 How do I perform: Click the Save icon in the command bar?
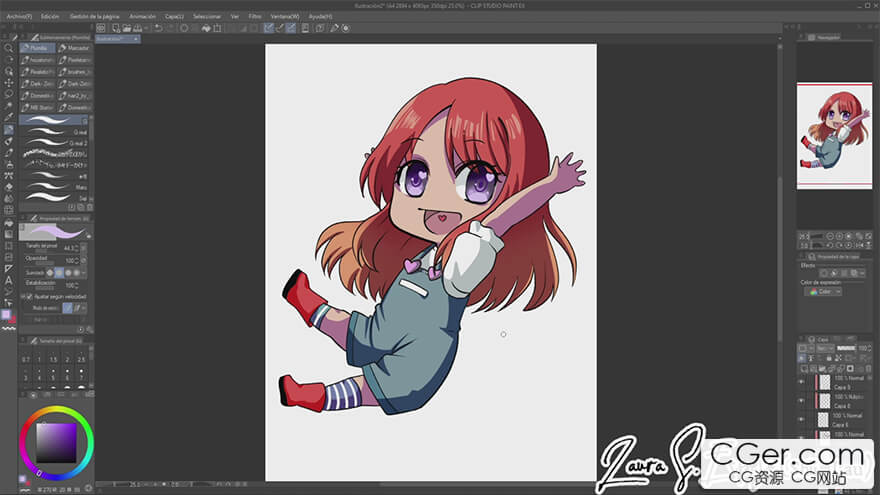[138, 28]
